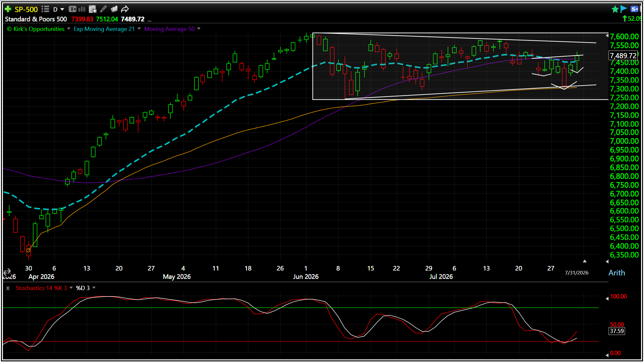Click the bar chart style icon

[x=82, y=9]
